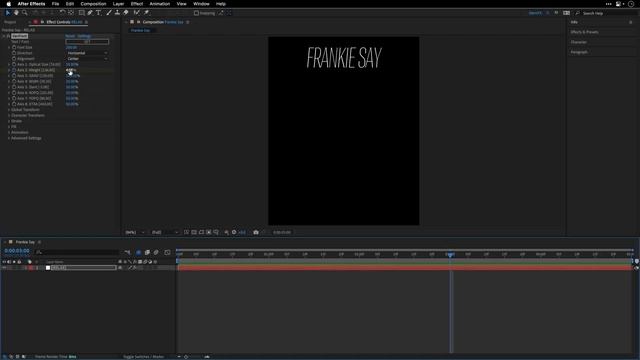Expand the Stroke group
This screenshot has height=360, width=640.
(x=9, y=121)
